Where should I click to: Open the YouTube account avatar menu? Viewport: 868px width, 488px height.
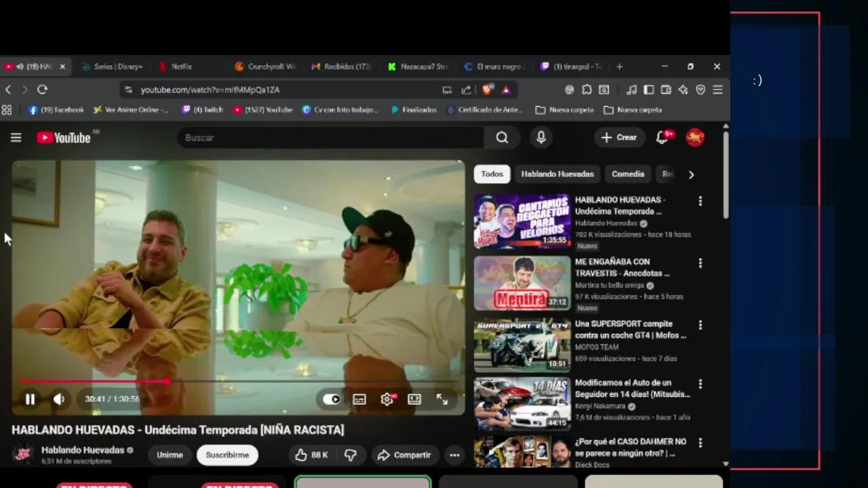[x=695, y=138]
